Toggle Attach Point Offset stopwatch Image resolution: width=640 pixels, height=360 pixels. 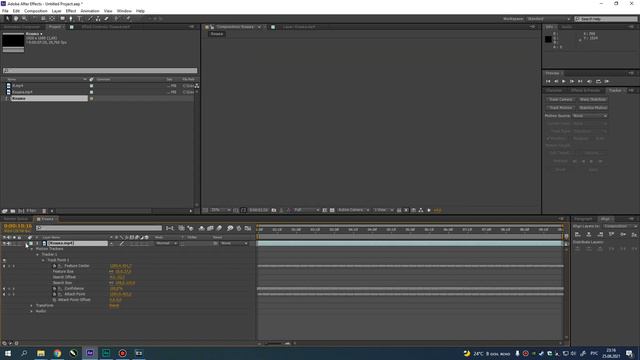54,300
